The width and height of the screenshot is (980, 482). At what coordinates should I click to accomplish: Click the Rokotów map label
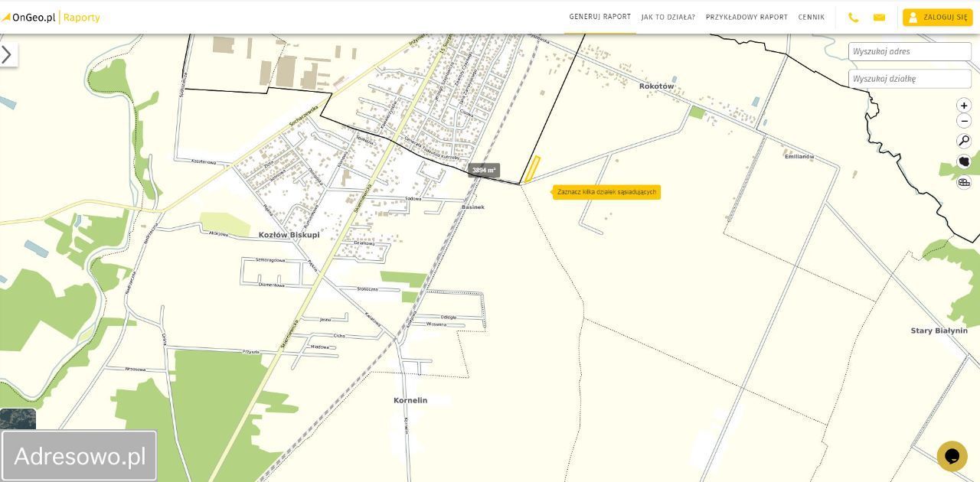coord(657,86)
